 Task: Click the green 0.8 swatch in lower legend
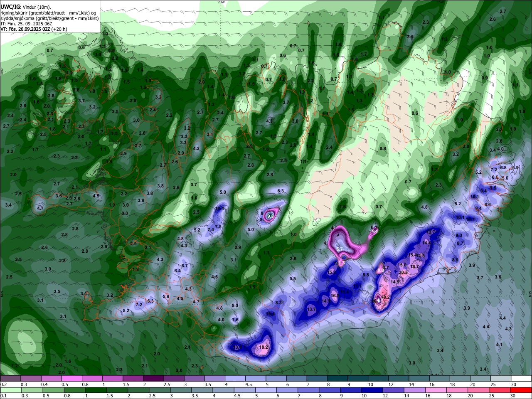point(74,390)
